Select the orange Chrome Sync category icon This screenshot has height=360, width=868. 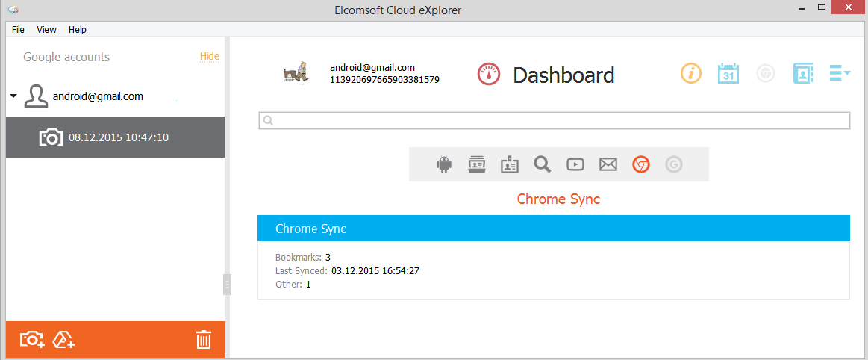click(641, 164)
